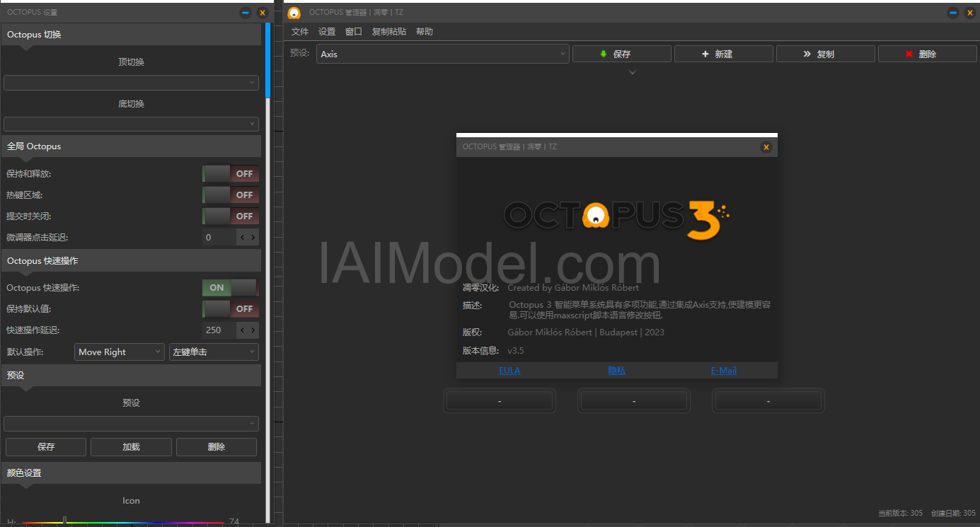The height and width of the screenshot is (527, 980).
Task: Click the 快速操作延迟 value field showing 250
Action: coord(219,330)
